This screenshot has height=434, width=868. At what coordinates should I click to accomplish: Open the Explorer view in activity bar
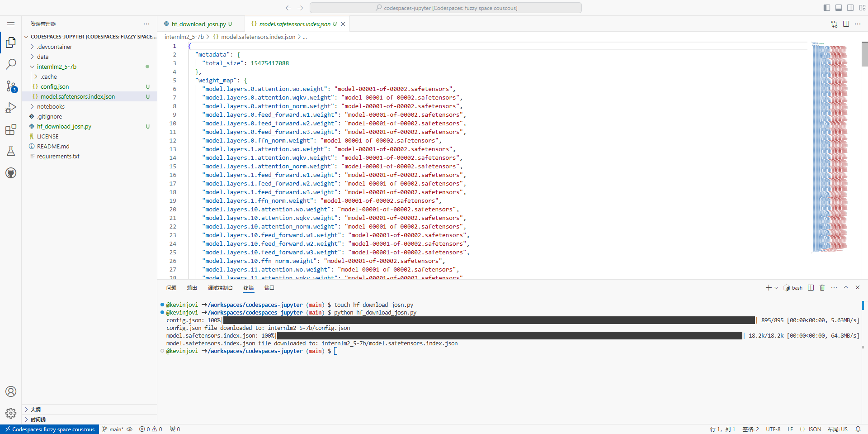11,43
